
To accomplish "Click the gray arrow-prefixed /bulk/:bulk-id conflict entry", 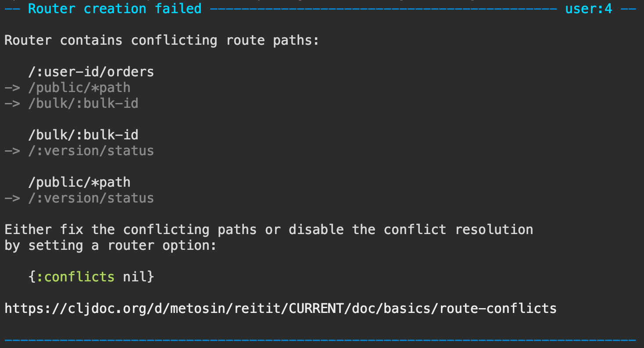I will tap(83, 103).
